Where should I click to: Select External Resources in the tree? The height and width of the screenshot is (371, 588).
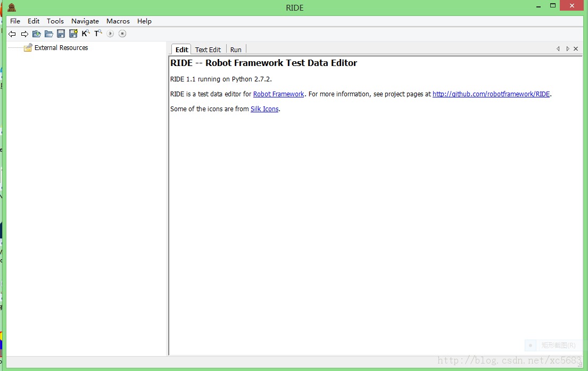[x=61, y=48]
